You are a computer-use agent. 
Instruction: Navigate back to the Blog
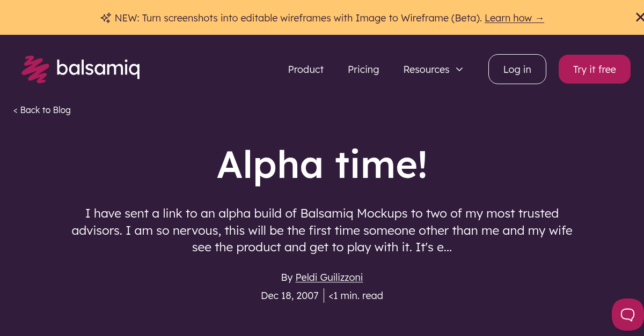42,110
